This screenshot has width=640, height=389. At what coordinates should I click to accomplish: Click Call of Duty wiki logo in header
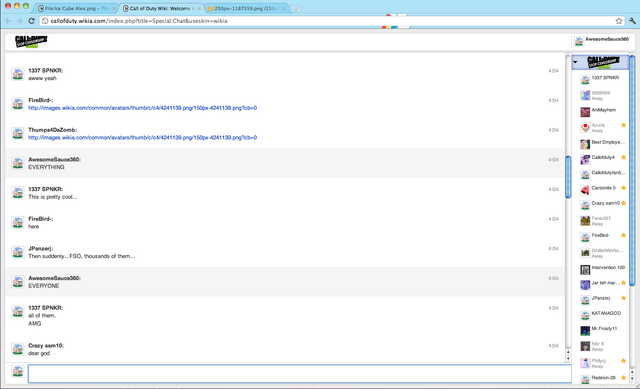click(31, 41)
